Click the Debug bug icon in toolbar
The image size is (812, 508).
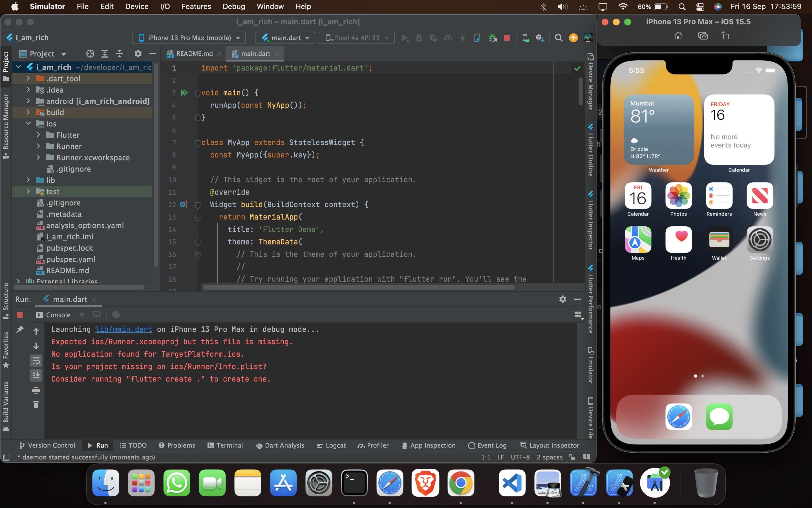pos(419,38)
